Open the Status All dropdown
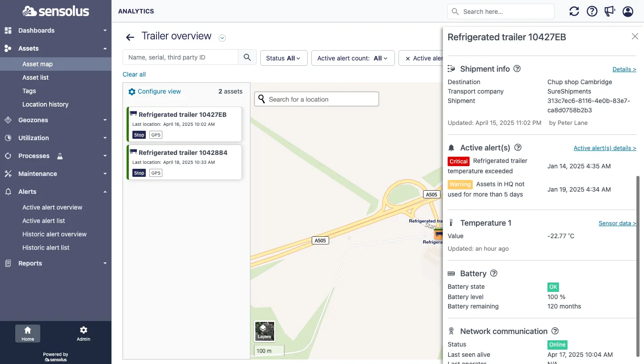 point(284,58)
